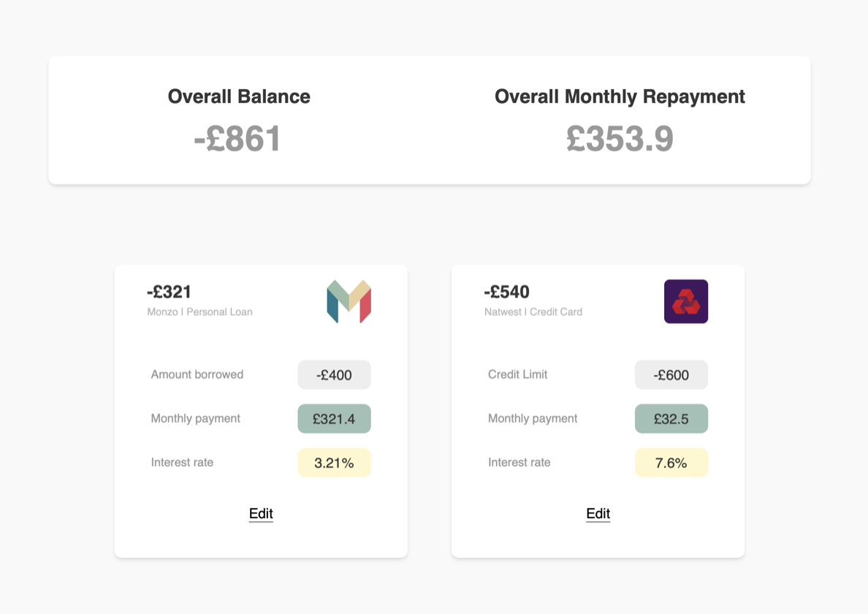Select the -£600 credit limit badge
Image resolution: width=868 pixels, height=614 pixels.
671,375
